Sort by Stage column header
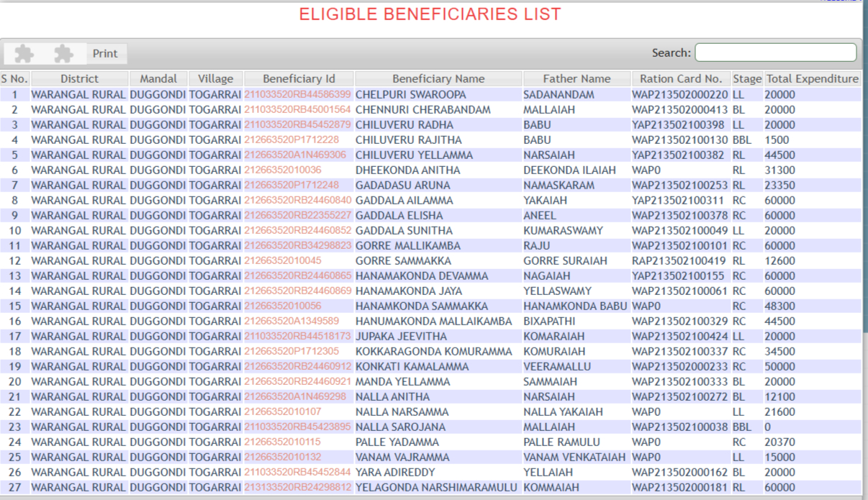This screenshot has width=868, height=500. (x=747, y=78)
